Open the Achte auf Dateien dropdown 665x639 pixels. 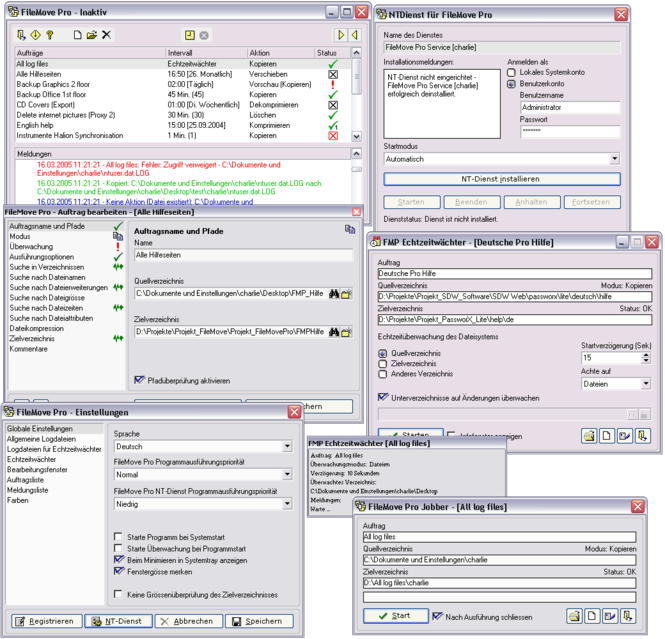pyautogui.click(x=645, y=384)
